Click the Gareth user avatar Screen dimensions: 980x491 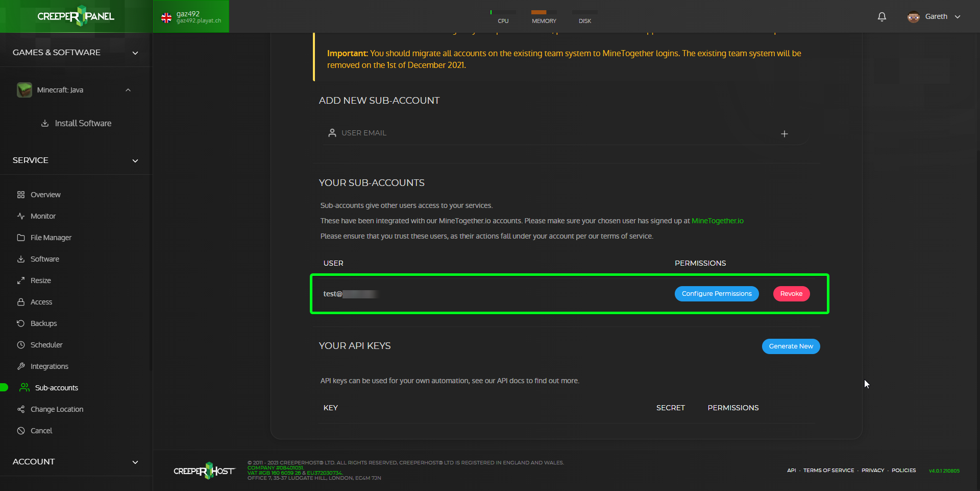coord(913,17)
